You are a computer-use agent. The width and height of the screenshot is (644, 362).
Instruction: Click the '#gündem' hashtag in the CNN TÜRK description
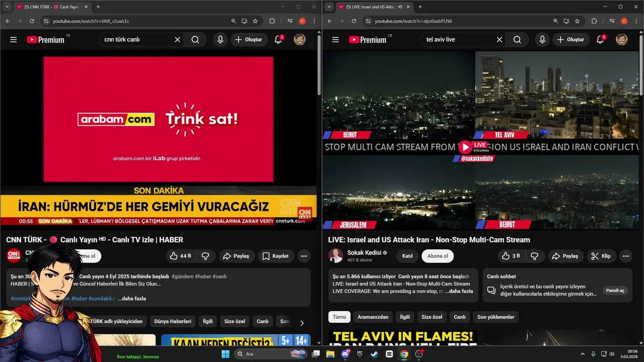(x=182, y=277)
